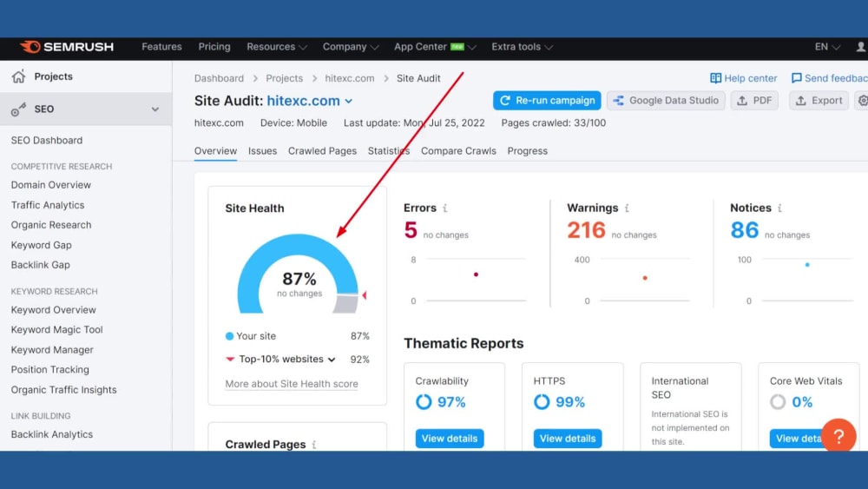This screenshot has height=489, width=868.
Task: Open Backlink Gap in sidebar
Action: click(41, 265)
